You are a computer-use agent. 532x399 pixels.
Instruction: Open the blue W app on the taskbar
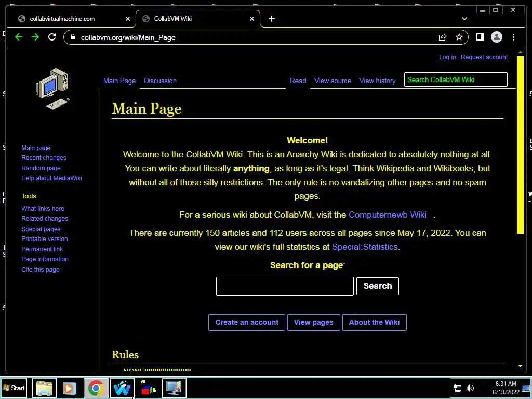[122, 388]
